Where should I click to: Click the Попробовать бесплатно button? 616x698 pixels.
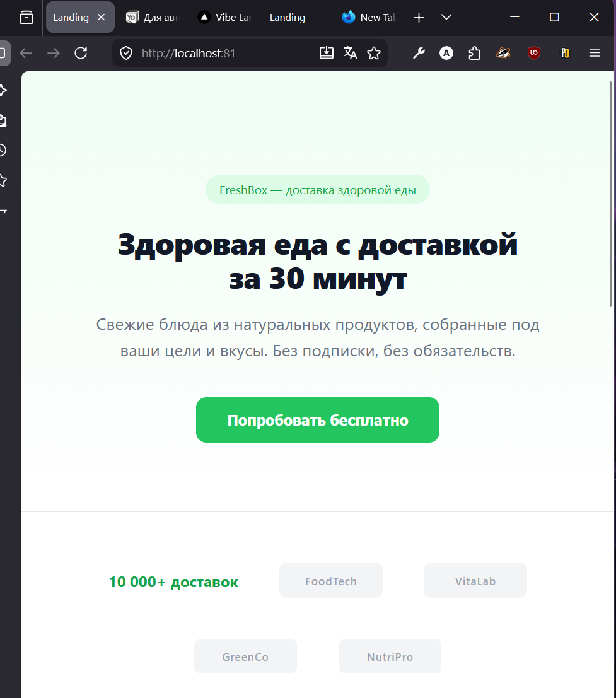tap(317, 419)
